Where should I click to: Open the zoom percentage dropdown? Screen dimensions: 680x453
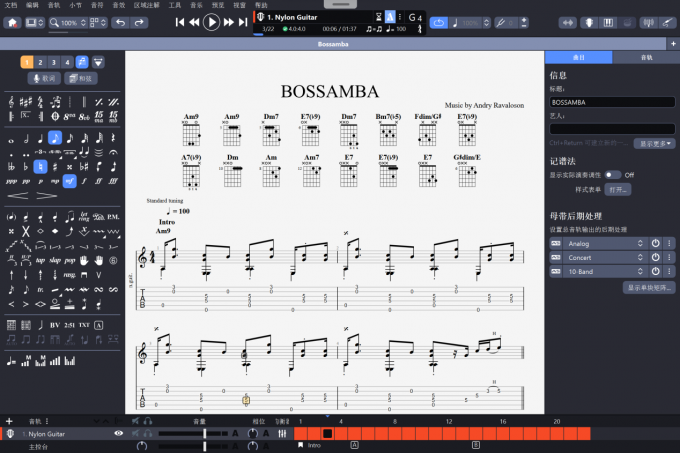tap(70, 22)
